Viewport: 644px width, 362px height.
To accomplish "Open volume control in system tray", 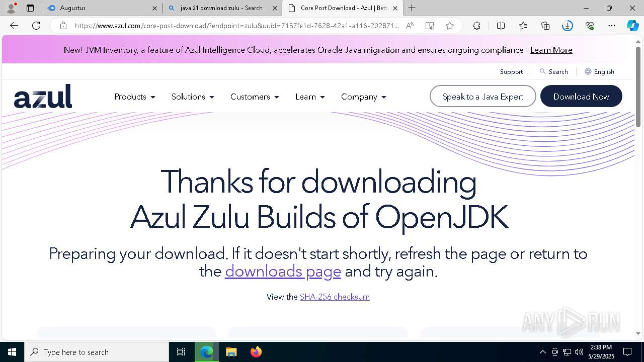I will (579, 352).
